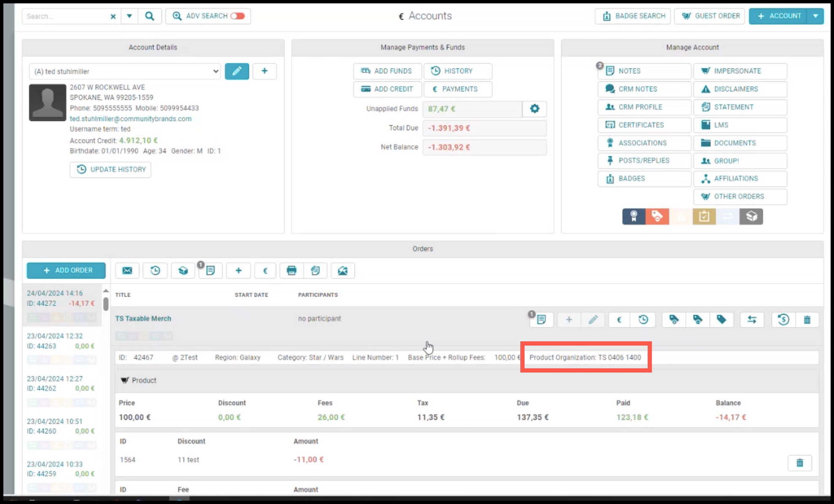Click the trash icon for TS Taxable Merch

coord(807,320)
